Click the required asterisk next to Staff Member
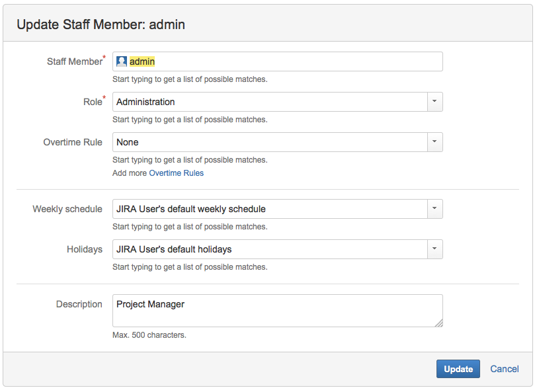 click(x=104, y=57)
